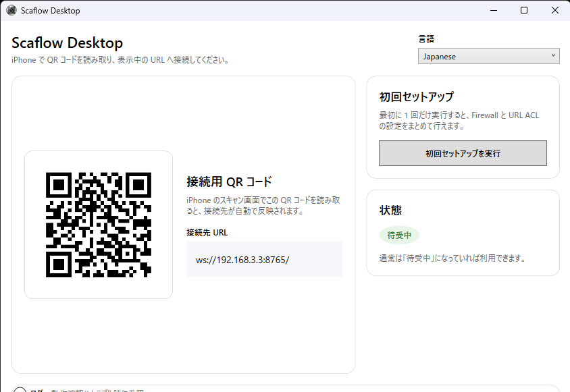Expand the log section at the bottom

tap(20, 389)
